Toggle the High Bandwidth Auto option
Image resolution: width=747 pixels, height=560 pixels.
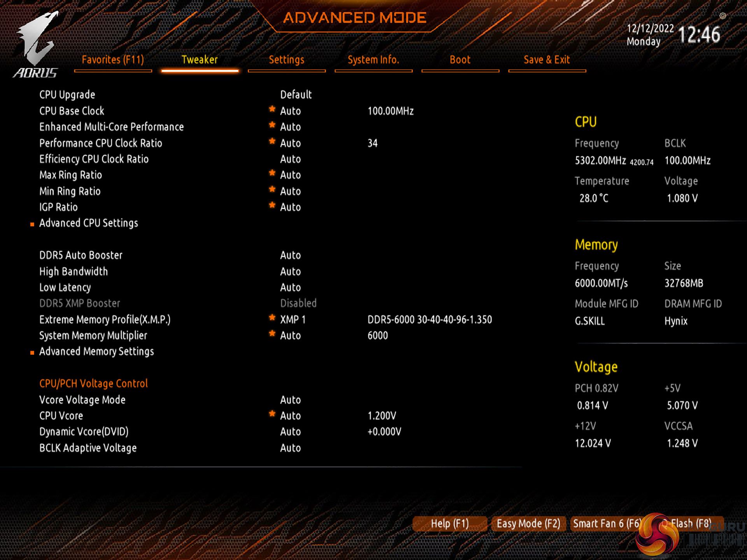290,271
